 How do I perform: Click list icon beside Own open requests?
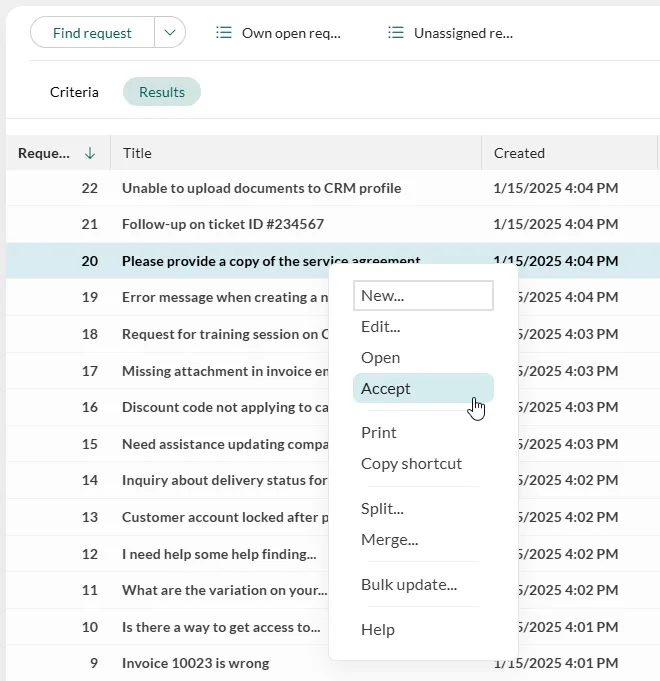(x=224, y=33)
